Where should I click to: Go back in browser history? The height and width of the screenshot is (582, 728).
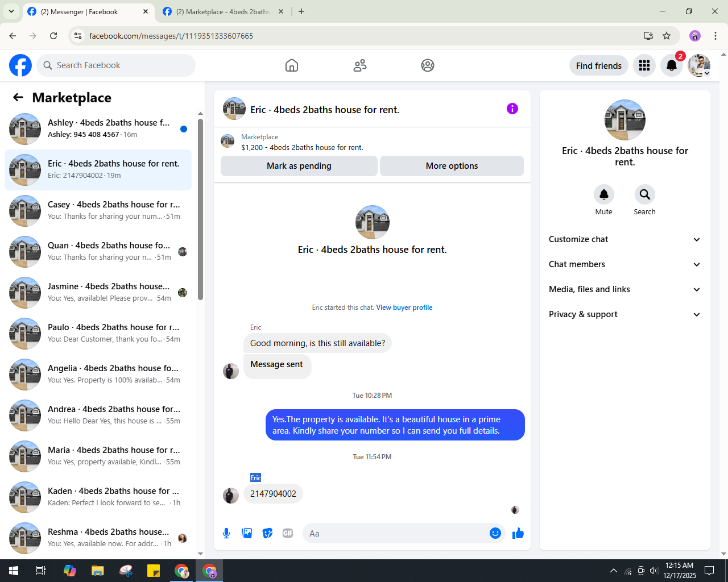(13, 36)
